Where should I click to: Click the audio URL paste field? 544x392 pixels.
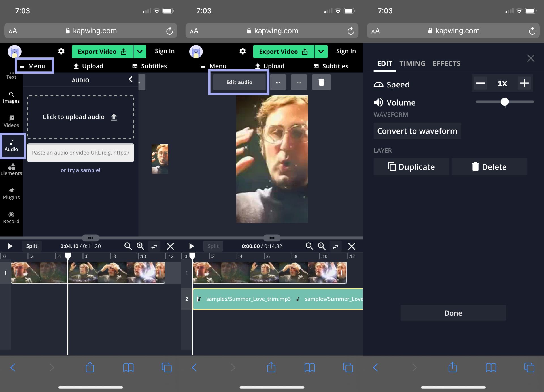coord(80,153)
